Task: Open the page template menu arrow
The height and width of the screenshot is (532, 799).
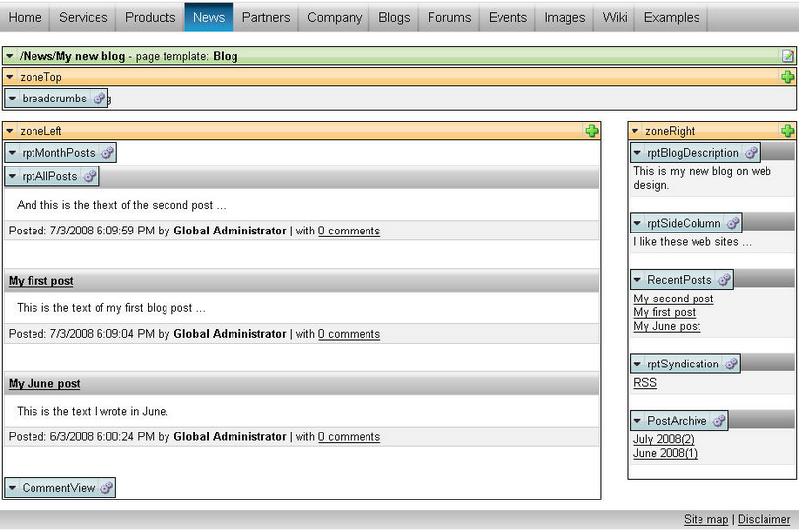Action: (x=10, y=56)
